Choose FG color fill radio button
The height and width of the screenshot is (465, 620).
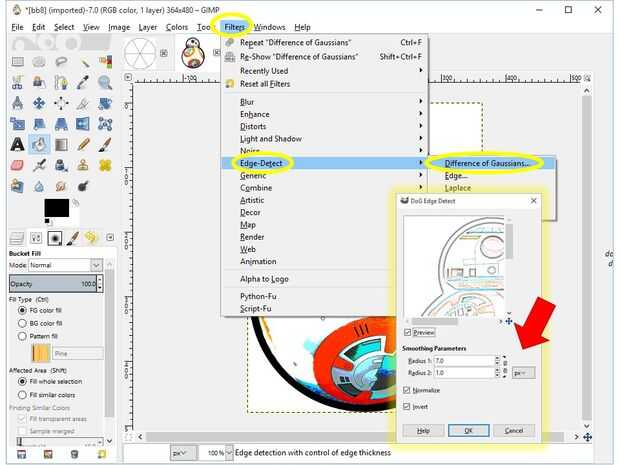click(x=23, y=310)
